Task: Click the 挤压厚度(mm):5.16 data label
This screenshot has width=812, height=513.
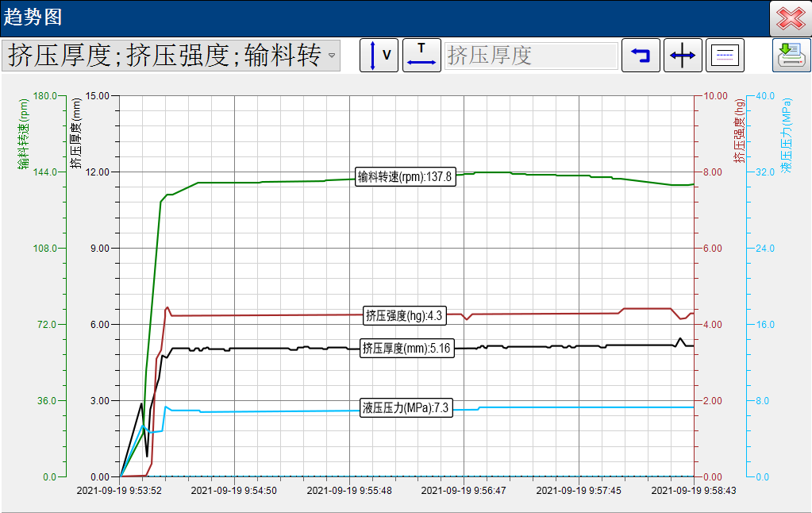Action: [x=407, y=348]
